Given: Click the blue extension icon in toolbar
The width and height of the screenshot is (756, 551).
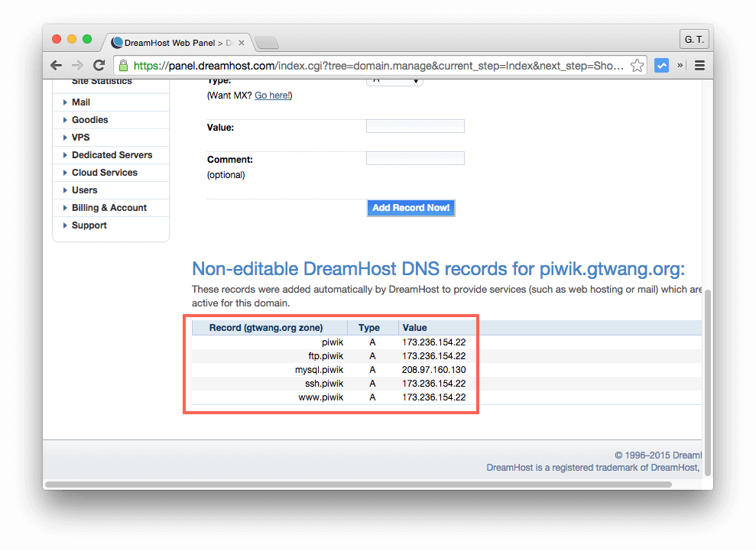Looking at the screenshot, I should pos(661,66).
